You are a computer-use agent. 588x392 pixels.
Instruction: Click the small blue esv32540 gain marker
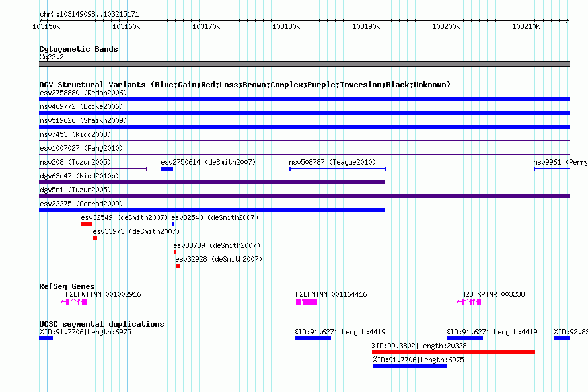point(173,224)
